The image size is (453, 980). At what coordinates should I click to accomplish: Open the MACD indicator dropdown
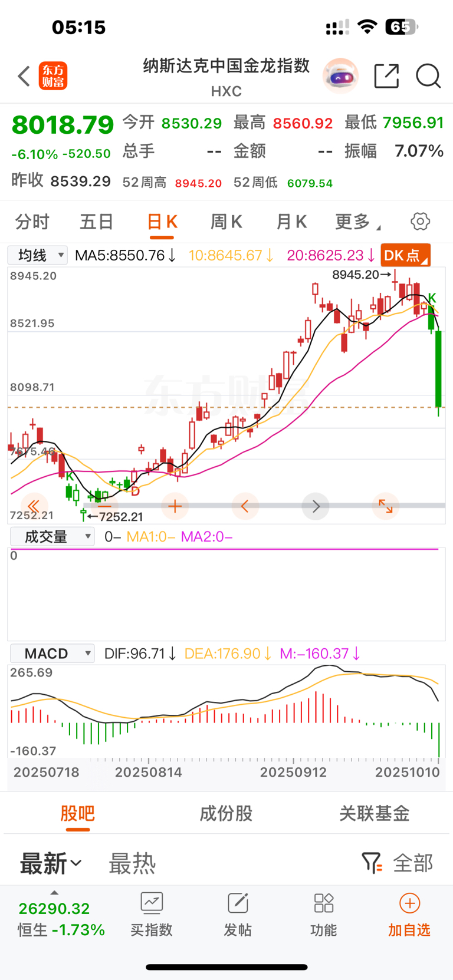coord(52,654)
